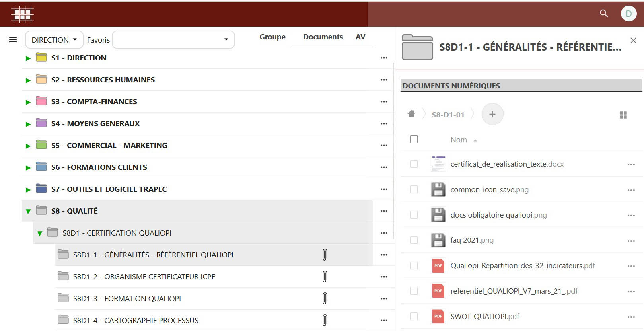Check the box for docs obligatoire qualiopi.png
The height and width of the screenshot is (331, 644).
[414, 215]
